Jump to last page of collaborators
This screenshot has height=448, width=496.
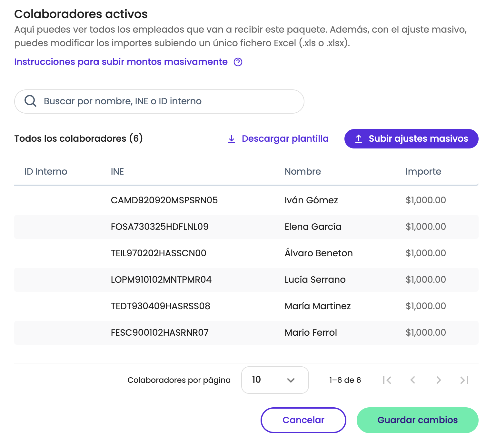click(464, 380)
